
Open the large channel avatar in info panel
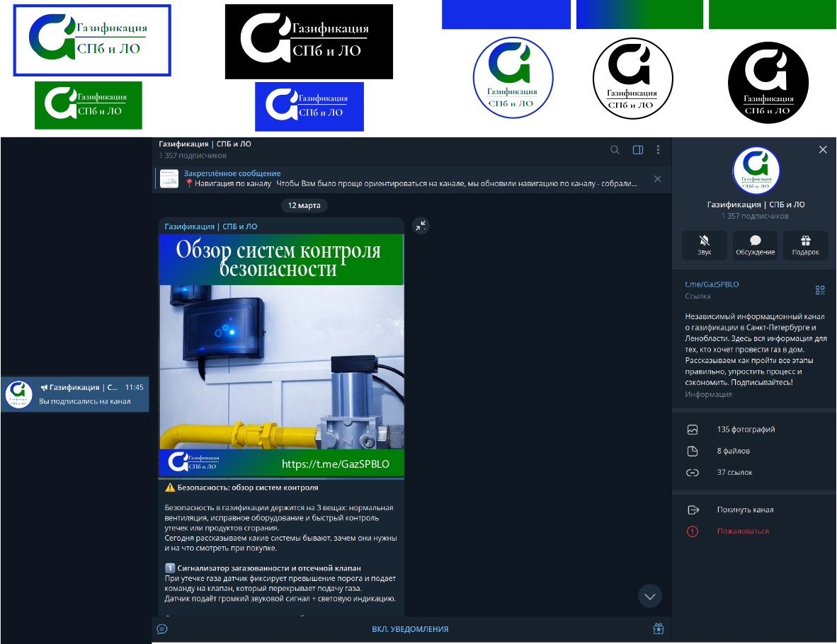[x=756, y=171]
